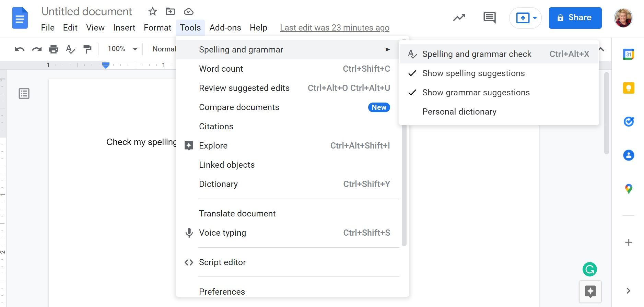Screen dimensions: 644x307
Task: Check the cloud document status icon
Action: [188, 12]
